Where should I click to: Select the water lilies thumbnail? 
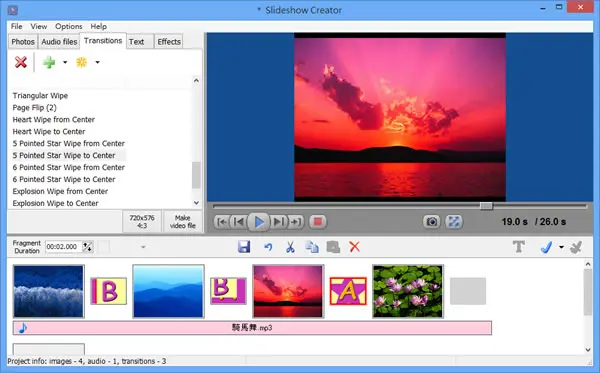408,291
